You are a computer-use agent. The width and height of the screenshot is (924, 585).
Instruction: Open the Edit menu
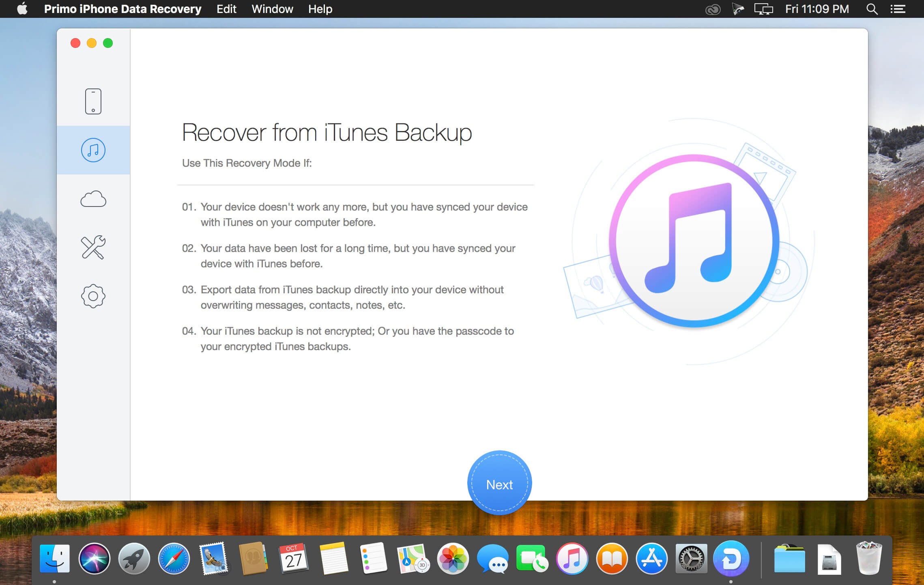point(226,9)
